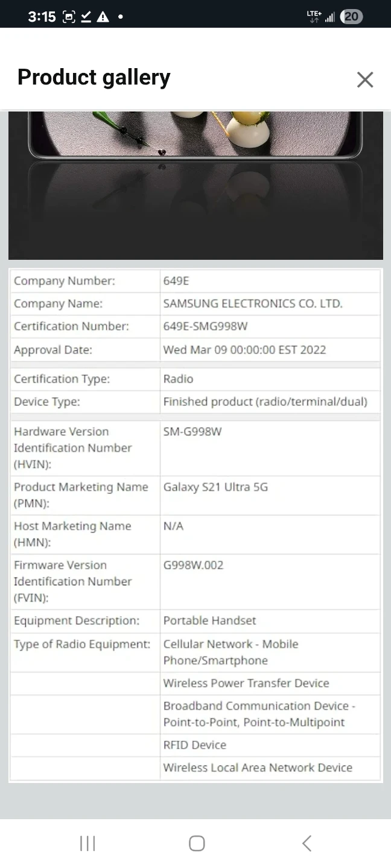
Task: Tap the certification details table image
Action: pyautogui.click(x=195, y=525)
